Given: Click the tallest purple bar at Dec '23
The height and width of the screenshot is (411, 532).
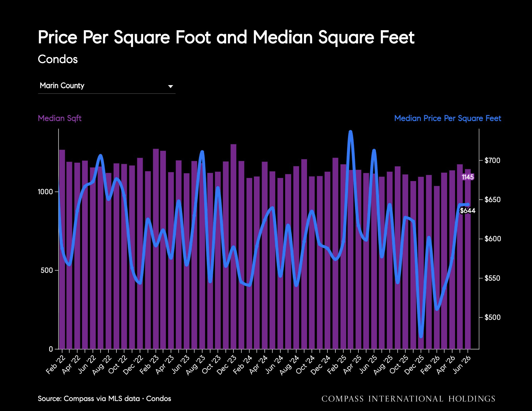Looking at the screenshot, I should click(233, 246).
